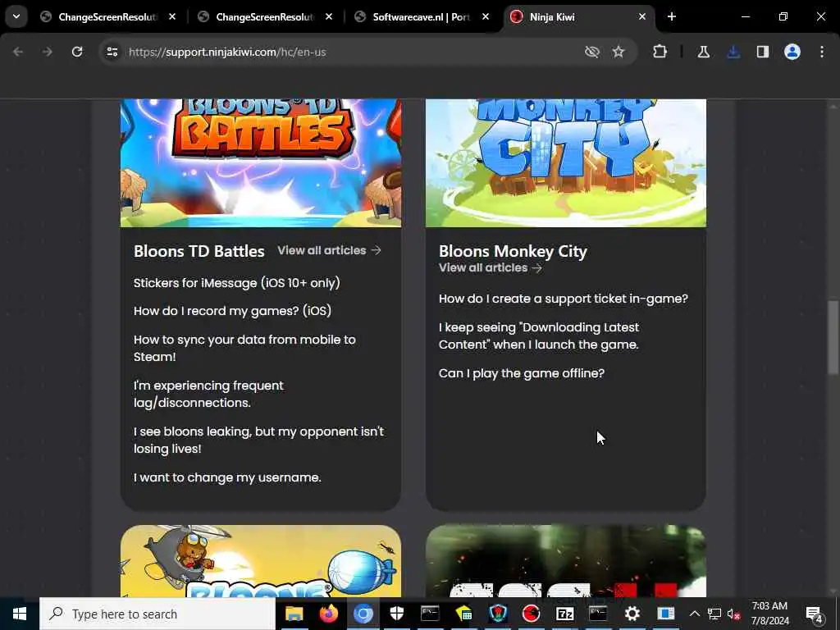Open network status tray icon
This screenshot has width=840, height=630.
click(714, 614)
